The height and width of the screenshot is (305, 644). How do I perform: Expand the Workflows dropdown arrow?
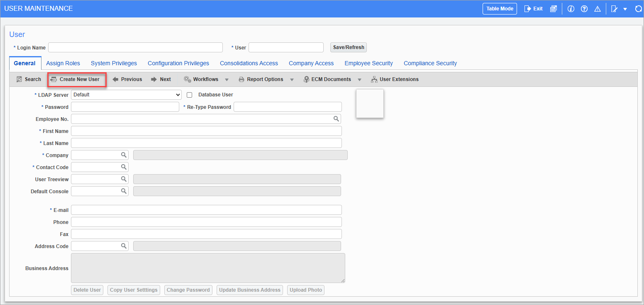227,79
